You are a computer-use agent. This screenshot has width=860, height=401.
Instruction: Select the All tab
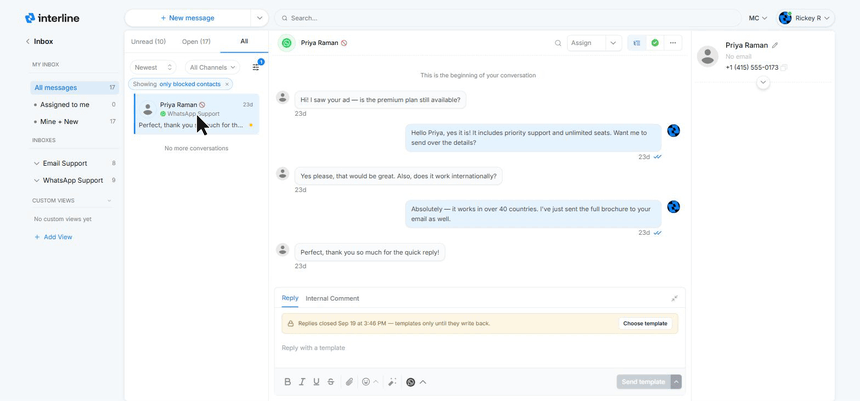[x=244, y=41]
